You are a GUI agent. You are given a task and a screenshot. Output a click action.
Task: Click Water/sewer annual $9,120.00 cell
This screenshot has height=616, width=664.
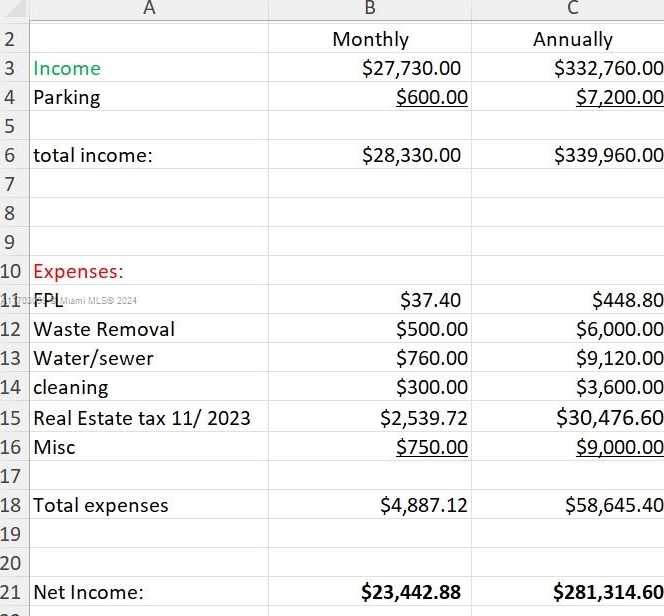coord(568,358)
